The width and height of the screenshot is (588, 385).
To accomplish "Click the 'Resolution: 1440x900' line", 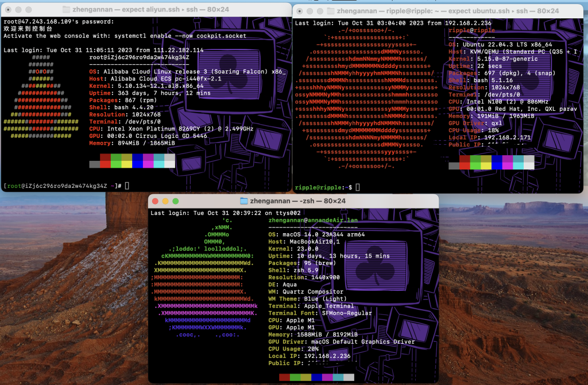I will coord(304,278).
